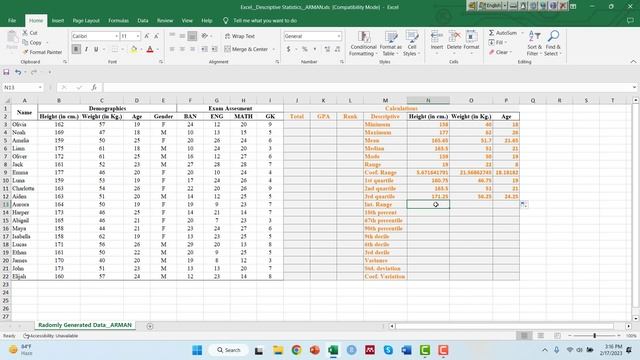Undo the last action
Image resolution: width=640 pixels, height=360 pixels.
coord(18,72)
